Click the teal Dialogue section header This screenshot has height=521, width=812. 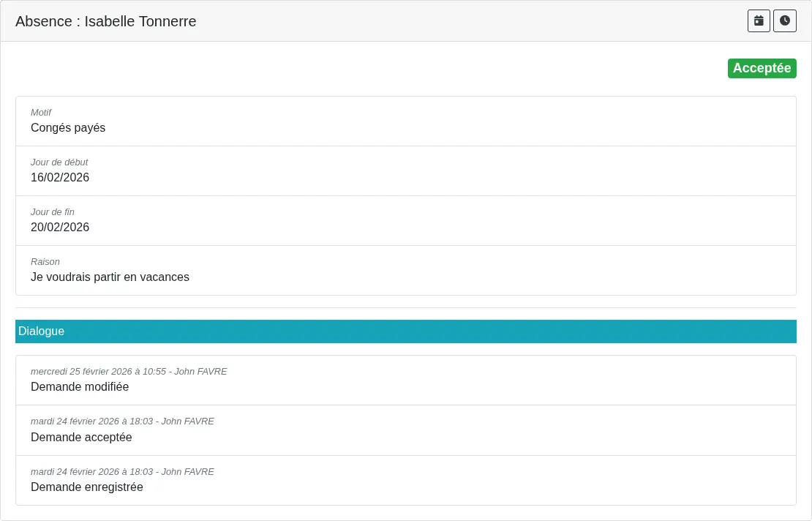click(405, 331)
